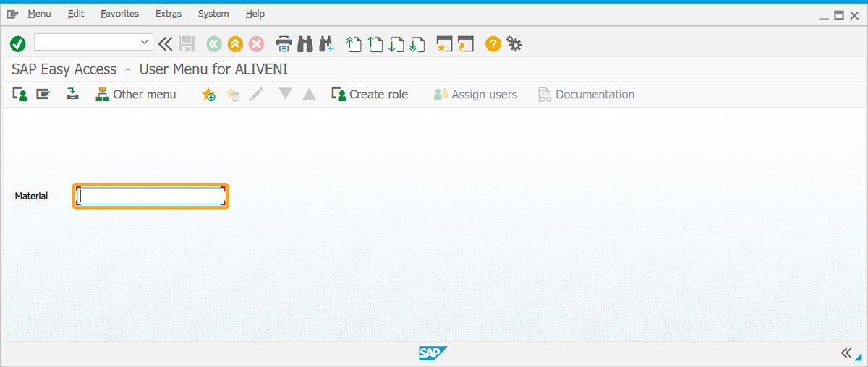The height and width of the screenshot is (367, 868).
Task: Expand status bar with bottom-right double-chevron
Action: (x=846, y=353)
